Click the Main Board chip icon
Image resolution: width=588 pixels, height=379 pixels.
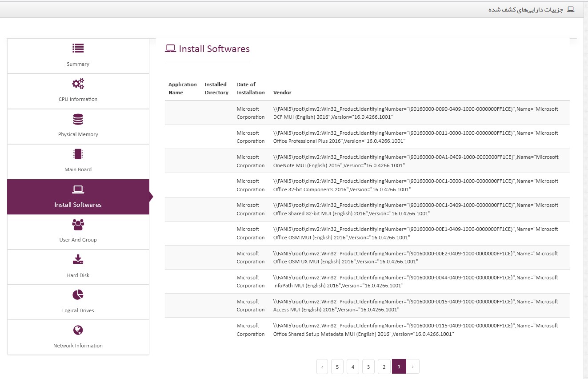click(78, 154)
